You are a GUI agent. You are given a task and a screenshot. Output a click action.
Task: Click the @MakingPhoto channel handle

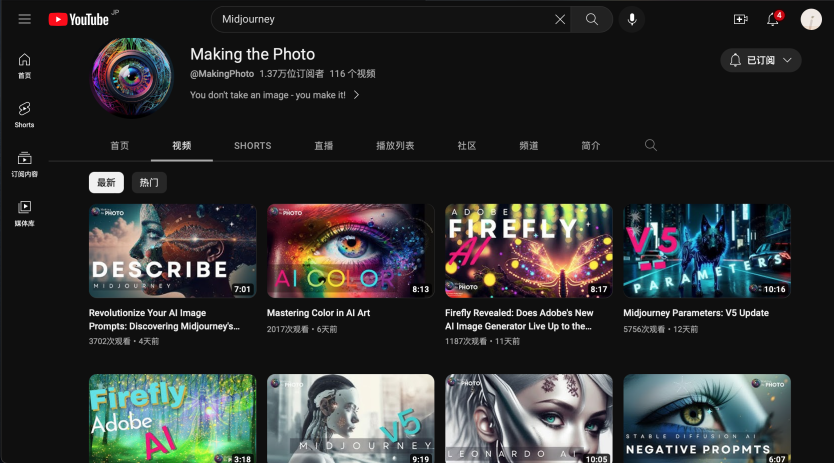[222, 74]
